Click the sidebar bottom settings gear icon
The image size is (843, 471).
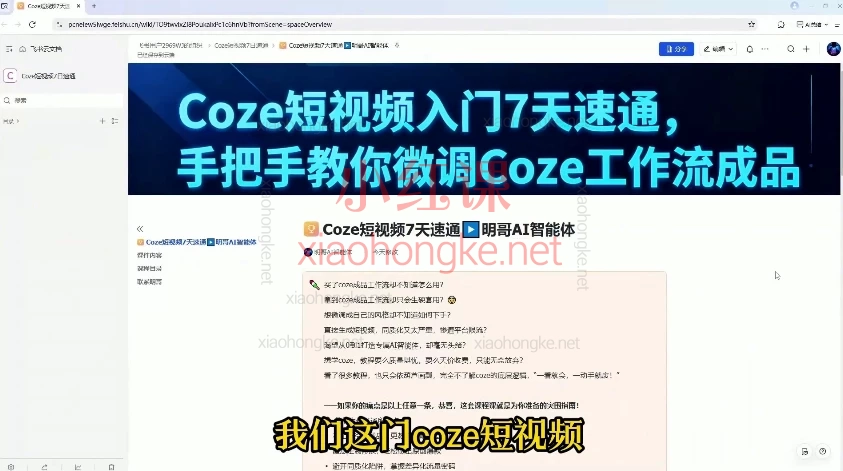(x=11, y=467)
